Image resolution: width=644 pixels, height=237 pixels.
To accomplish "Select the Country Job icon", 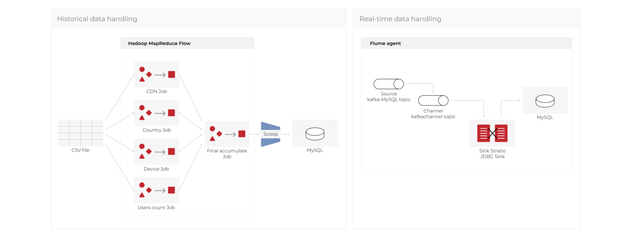I will coord(157,113).
